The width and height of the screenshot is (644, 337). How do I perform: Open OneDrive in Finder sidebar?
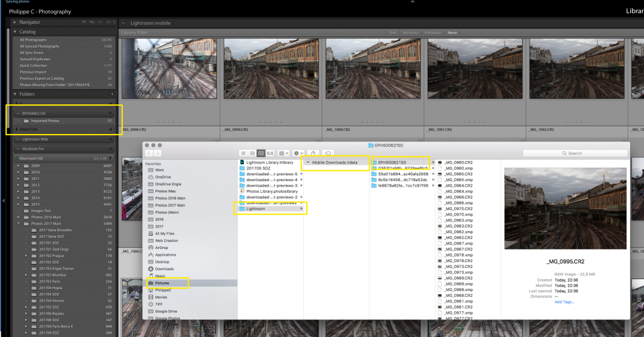163,177
